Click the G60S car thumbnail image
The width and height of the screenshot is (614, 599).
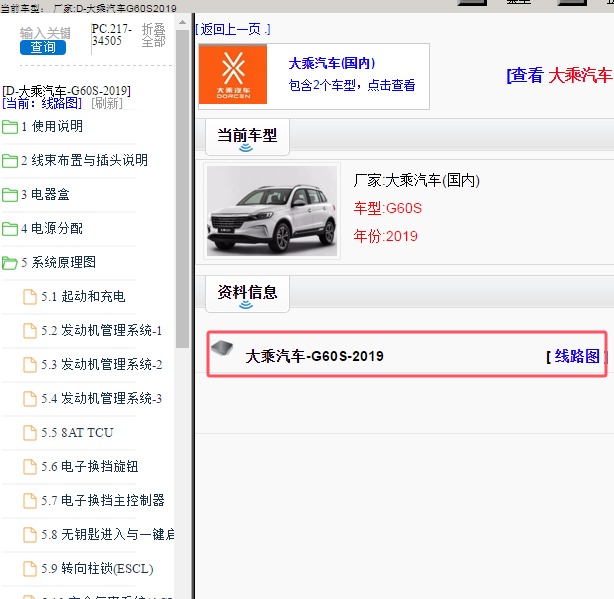click(272, 211)
